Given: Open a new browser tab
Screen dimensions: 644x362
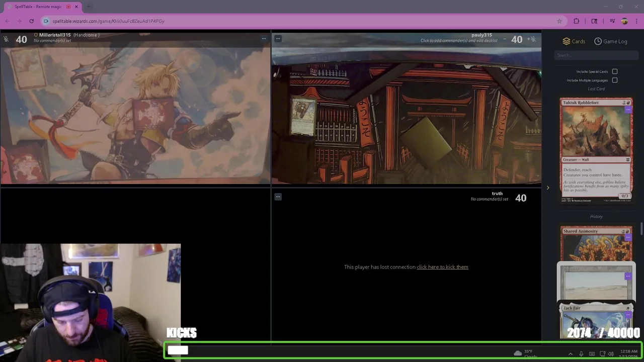Looking at the screenshot, I should pos(89,7).
